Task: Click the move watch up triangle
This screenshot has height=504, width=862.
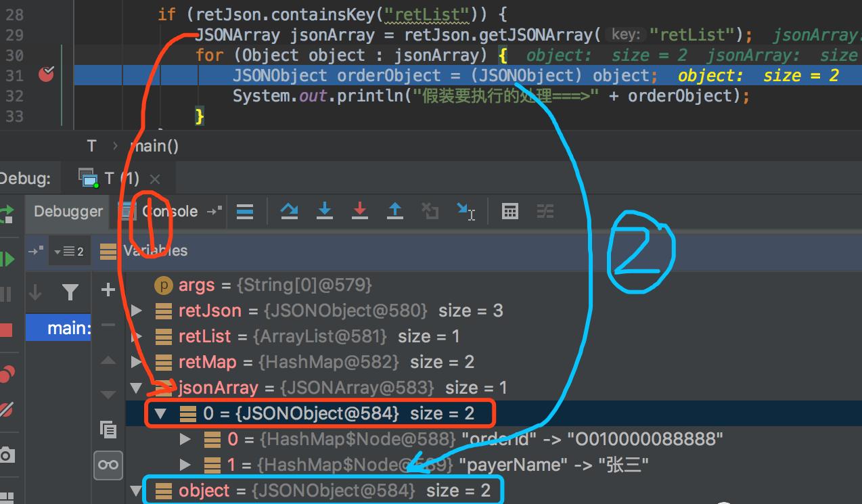Action: [x=108, y=361]
